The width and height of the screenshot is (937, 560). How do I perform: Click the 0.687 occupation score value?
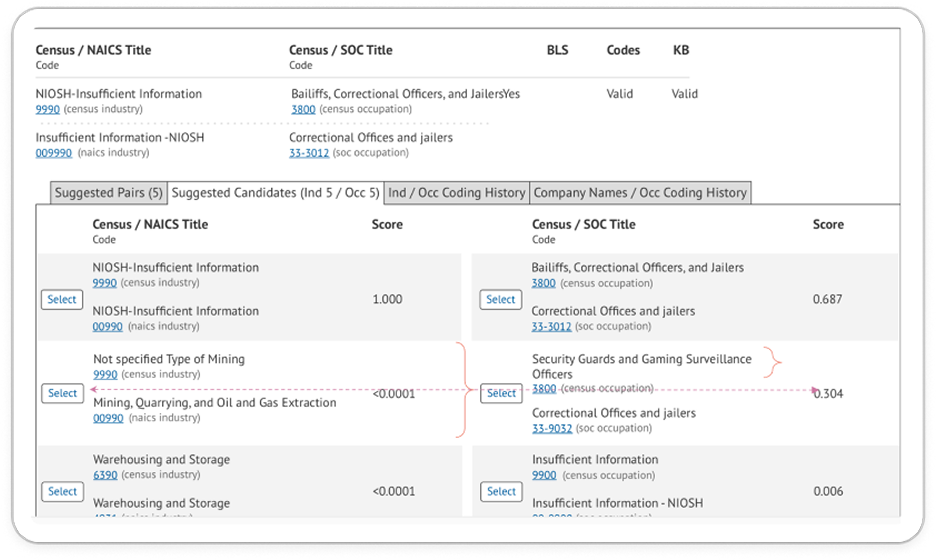tap(827, 299)
